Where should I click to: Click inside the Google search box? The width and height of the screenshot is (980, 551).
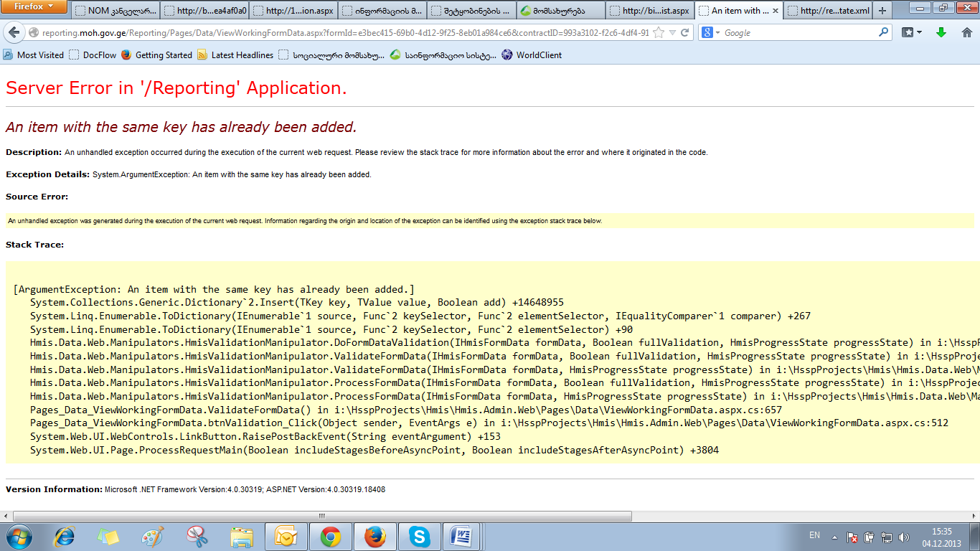(x=796, y=33)
